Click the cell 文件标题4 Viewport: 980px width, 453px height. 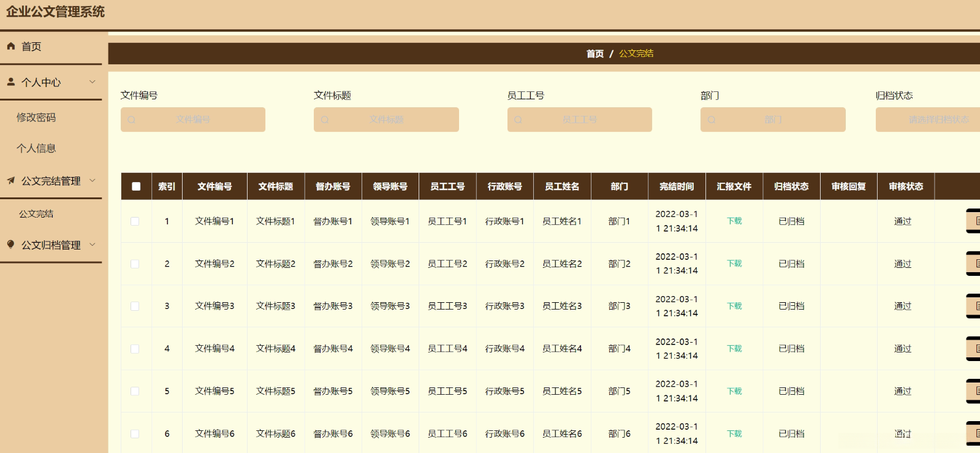click(x=276, y=349)
